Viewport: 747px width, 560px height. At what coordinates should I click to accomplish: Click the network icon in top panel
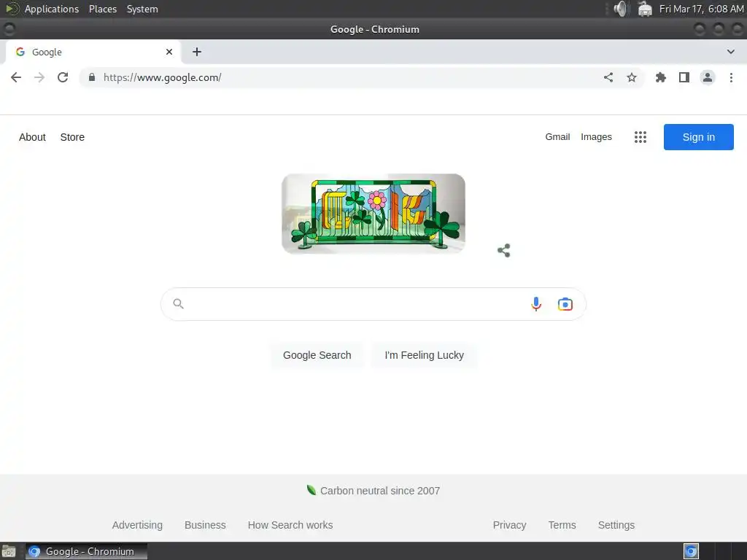click(645, 9)
